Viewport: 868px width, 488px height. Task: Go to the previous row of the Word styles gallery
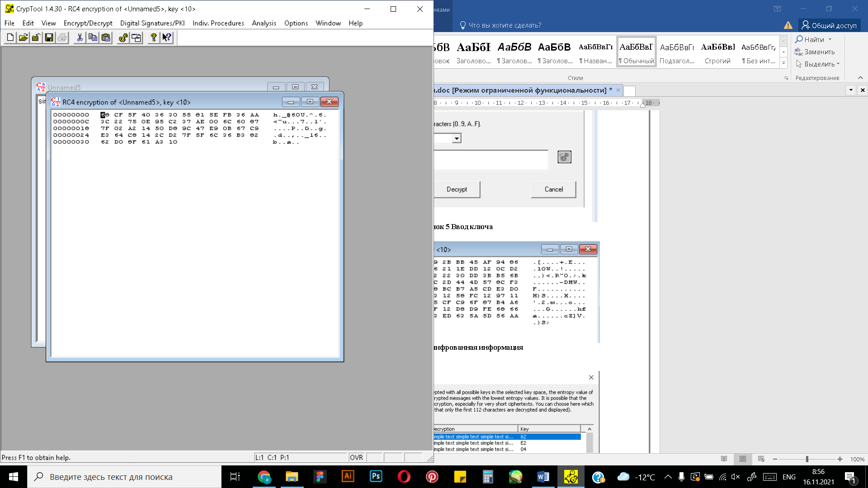(x=783, y=41)
